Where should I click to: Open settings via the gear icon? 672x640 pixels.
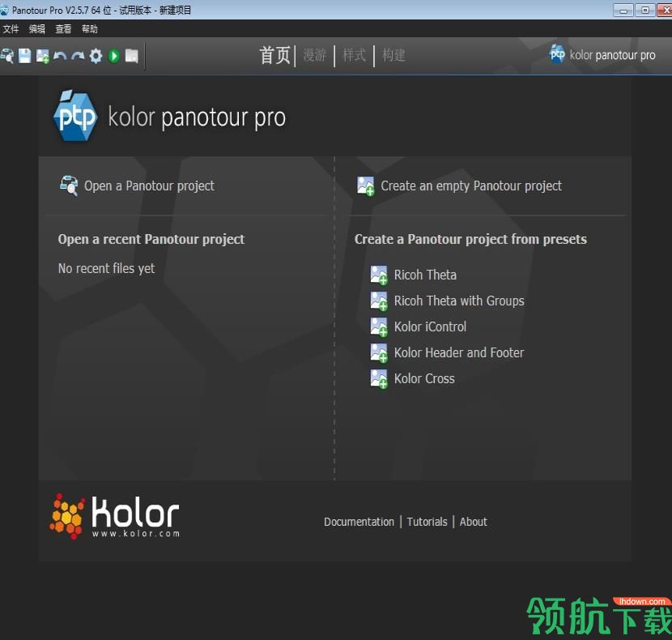click(96, 56)
